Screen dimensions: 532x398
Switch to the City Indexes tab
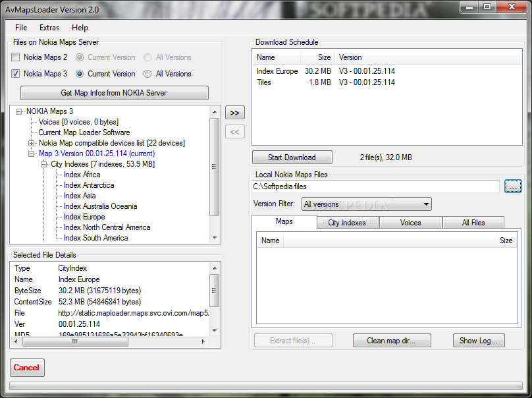tap(347, 223)
